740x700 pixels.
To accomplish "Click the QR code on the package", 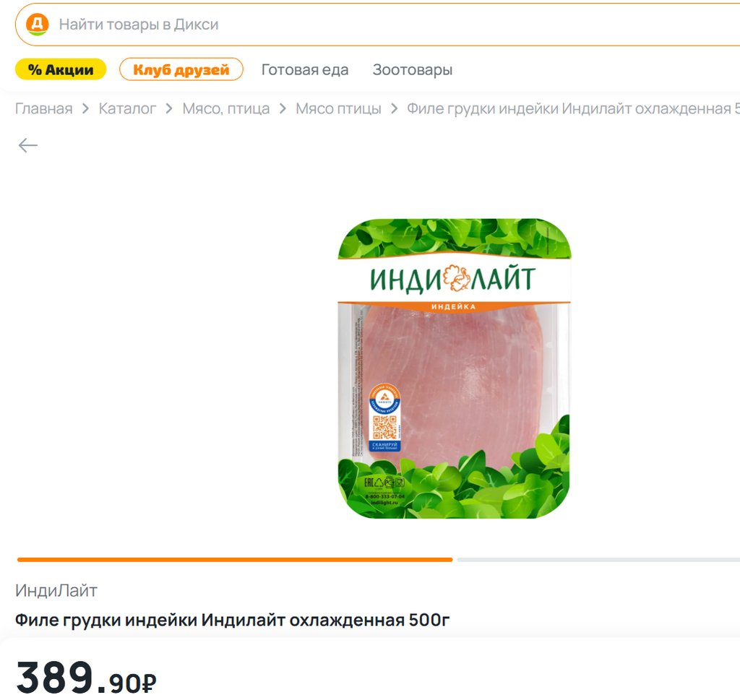I will (x=384, y=427).
